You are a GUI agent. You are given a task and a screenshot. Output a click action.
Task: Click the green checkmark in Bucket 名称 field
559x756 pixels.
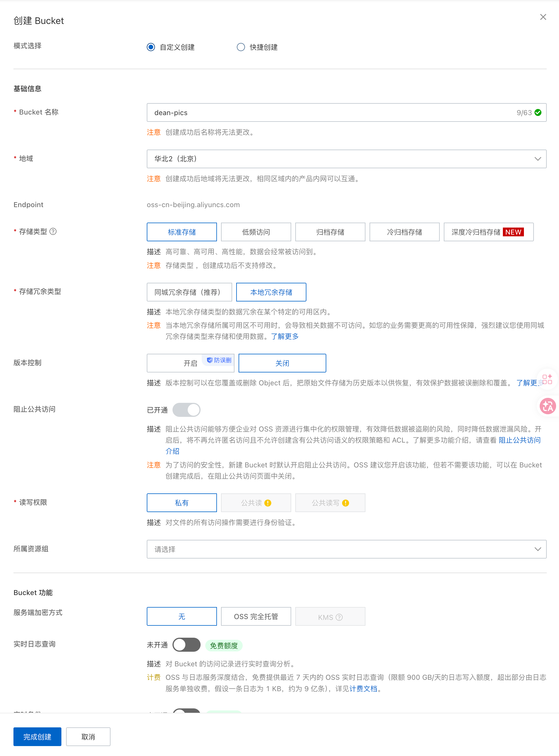[538, 112]
